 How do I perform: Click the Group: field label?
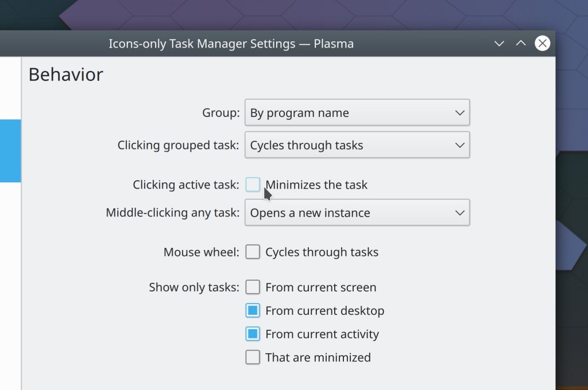pyautogui.click(x=220, y=113)
